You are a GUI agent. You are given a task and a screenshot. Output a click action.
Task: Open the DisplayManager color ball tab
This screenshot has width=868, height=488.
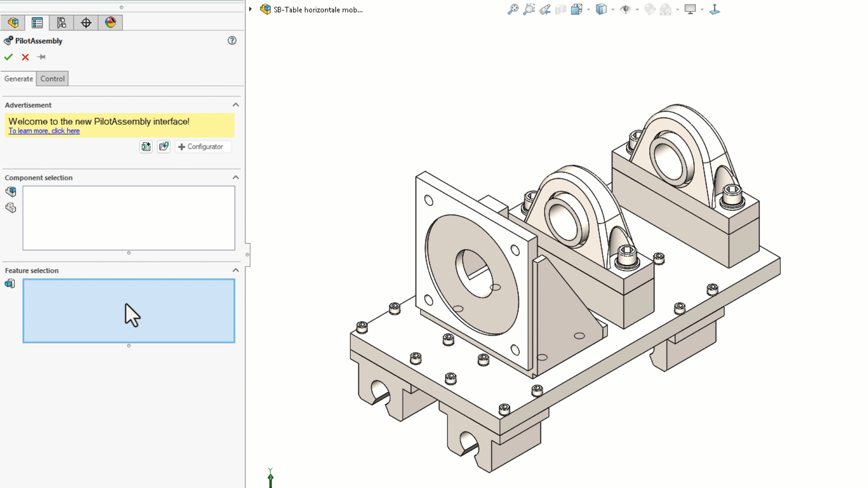point(110,23)
